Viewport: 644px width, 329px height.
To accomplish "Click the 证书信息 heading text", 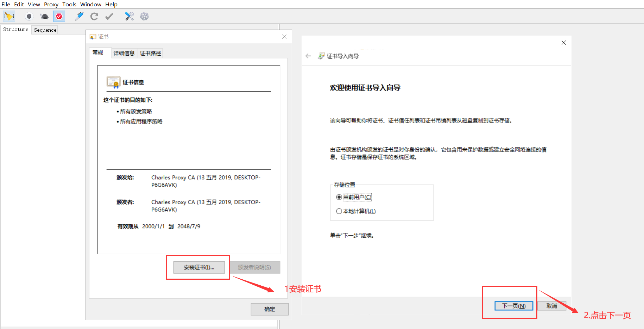I will tap(133, 82).
